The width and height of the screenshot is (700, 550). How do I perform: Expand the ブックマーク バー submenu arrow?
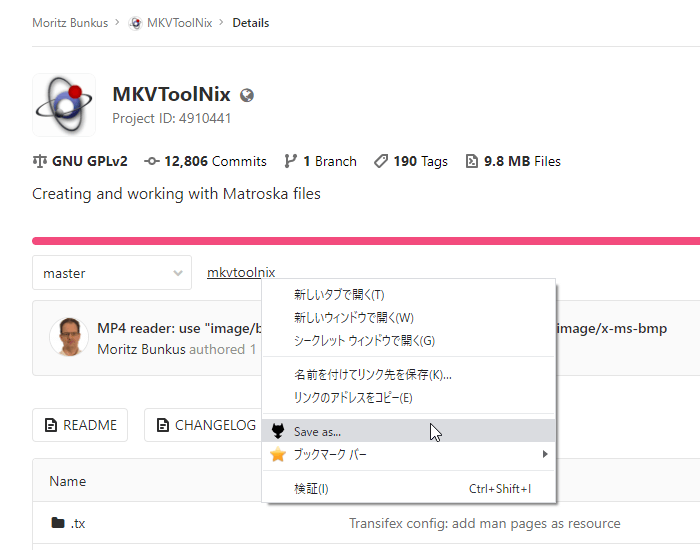pos(545,454)
